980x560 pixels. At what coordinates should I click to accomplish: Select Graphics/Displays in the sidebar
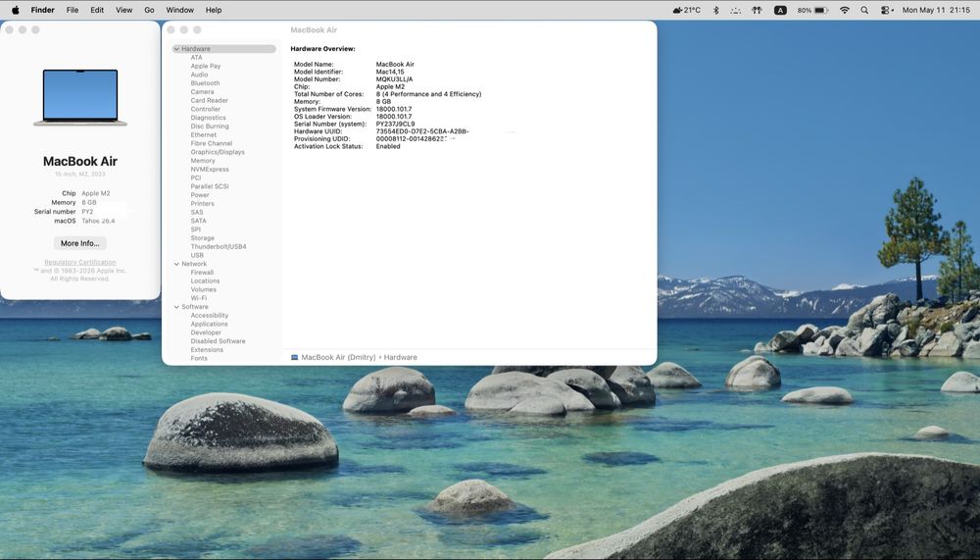pos(218,152)
